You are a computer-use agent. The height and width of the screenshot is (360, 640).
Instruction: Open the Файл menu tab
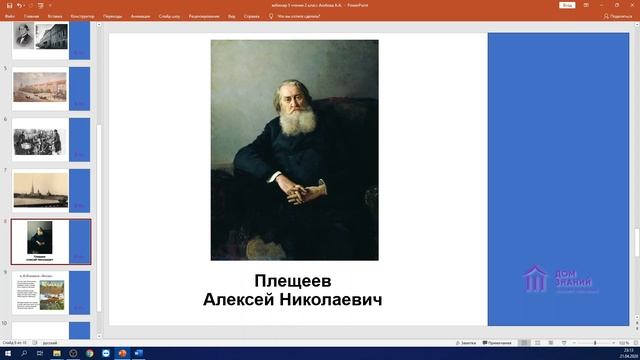pos(10,16)
